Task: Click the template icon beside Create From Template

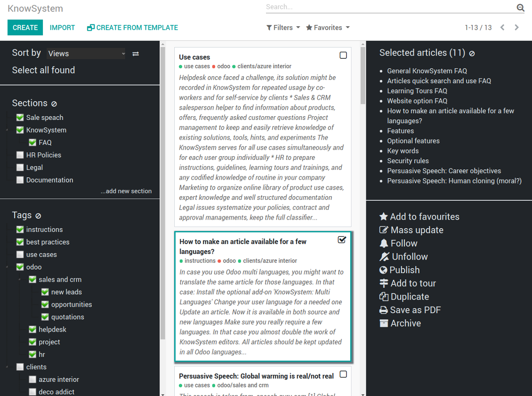Action: (x=90, y=28)
